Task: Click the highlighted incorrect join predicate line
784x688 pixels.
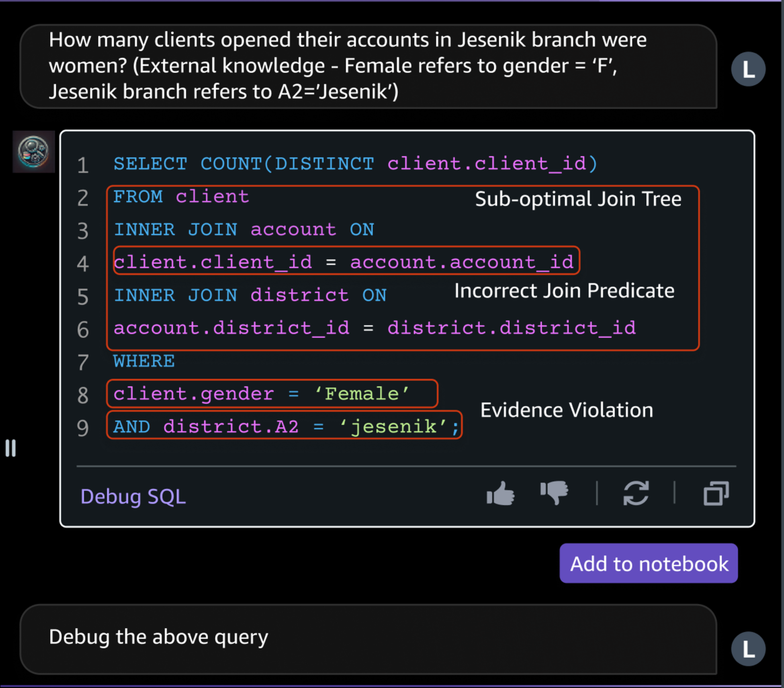Action: 345,261
